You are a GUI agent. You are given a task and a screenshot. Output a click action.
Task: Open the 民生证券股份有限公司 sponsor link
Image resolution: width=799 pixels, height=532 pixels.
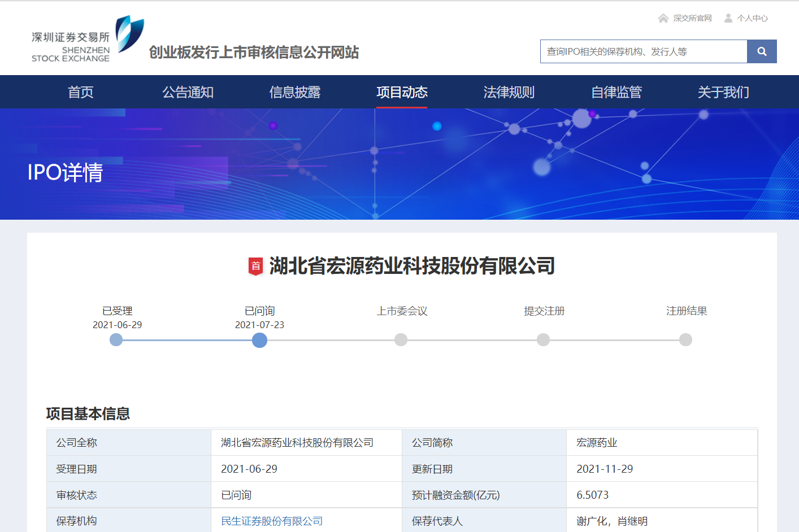pyautogui.click(x=272, y=521)
